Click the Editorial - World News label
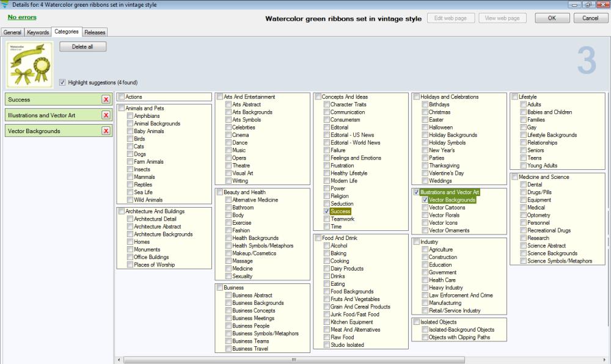The height and width of the screenshot is (364, 611). (x=355, y=142)
